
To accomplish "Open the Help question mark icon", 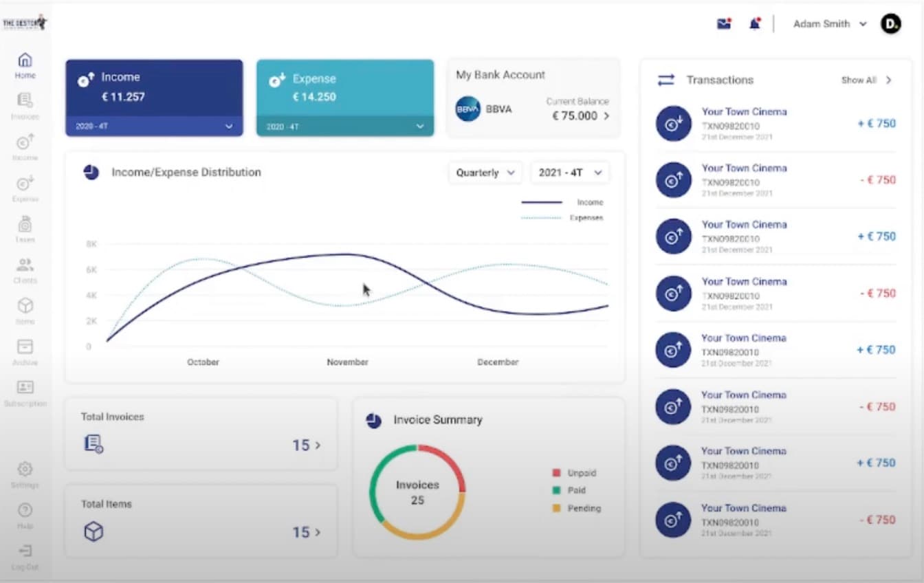I will pos(25,516).
